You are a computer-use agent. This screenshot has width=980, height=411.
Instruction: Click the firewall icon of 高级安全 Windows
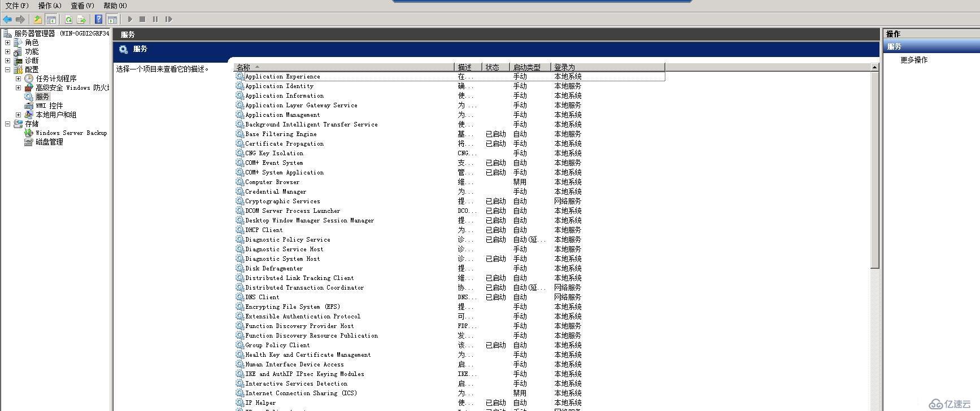(29, 88)
